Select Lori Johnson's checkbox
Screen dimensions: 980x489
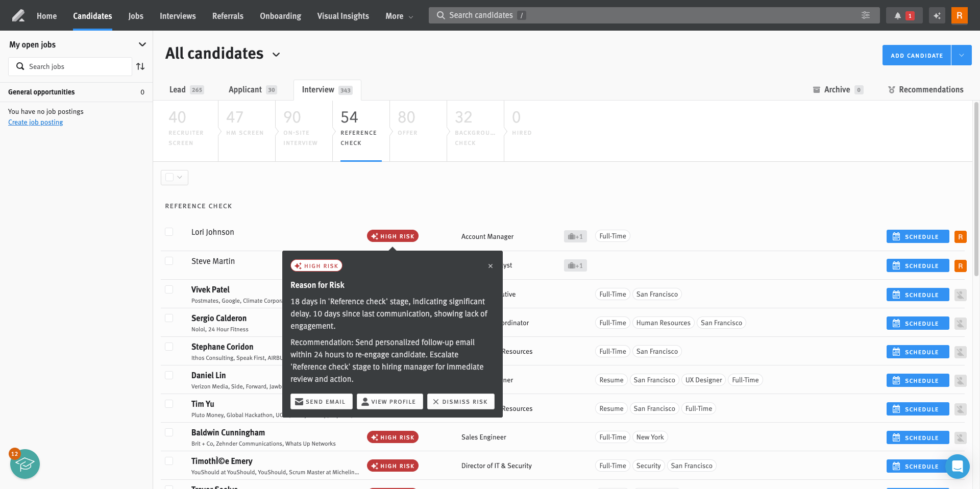tap(169, 232)
